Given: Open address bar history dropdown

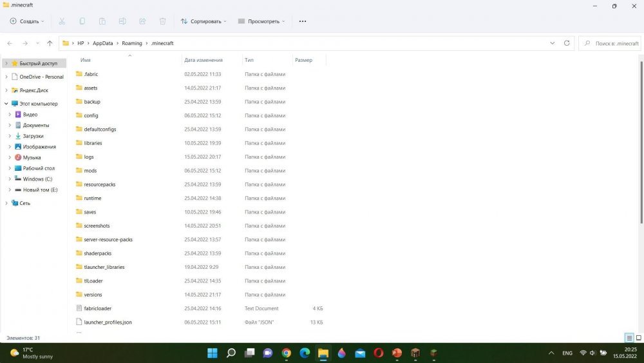Looking at the screenshot, I should 553,43.
